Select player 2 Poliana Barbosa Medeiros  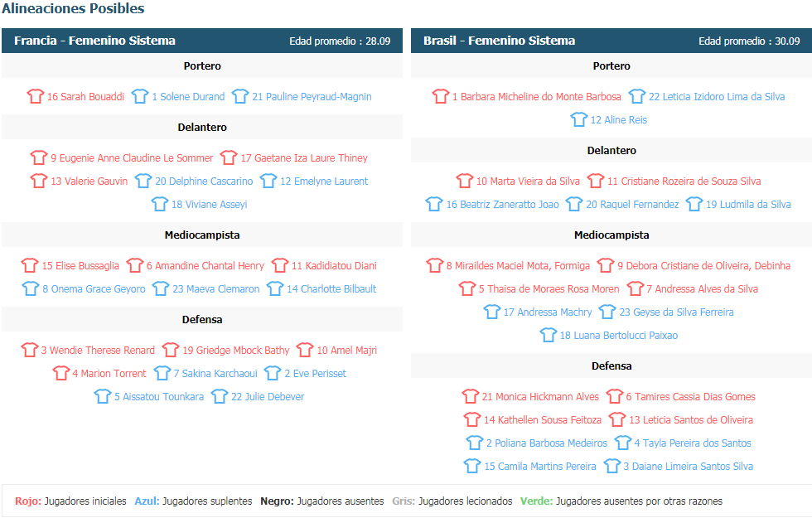pyautogui.click(x=547, y=443)
